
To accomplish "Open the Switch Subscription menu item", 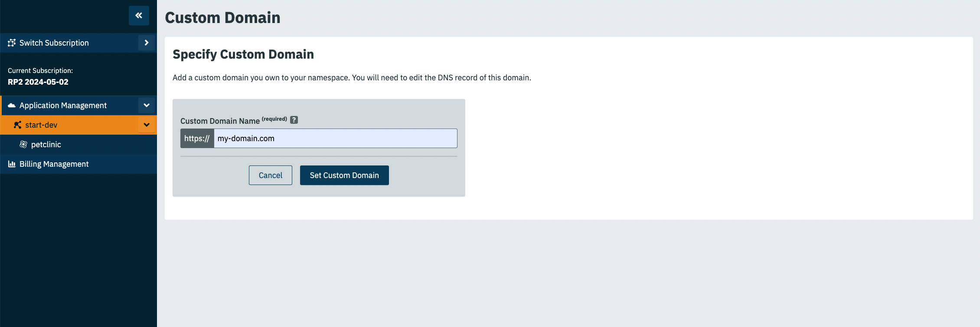I will click(69, 43).
